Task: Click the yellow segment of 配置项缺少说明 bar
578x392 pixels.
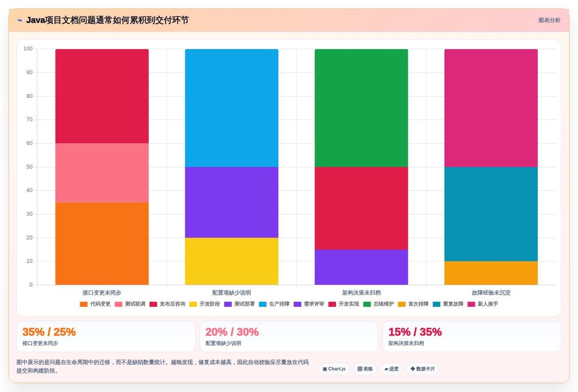Action: tap(232, 261)
